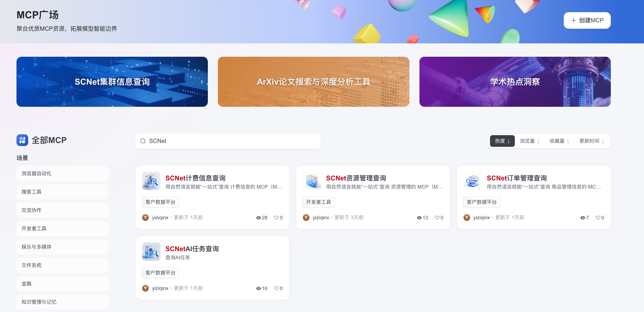Favorite SCNet订单管理查询 with heart icon
This screenshot has height=312, width=644.
598,218
